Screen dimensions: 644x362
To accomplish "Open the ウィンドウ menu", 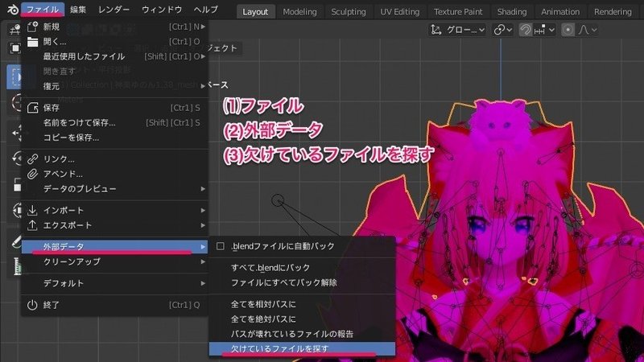I will [162, 10].
